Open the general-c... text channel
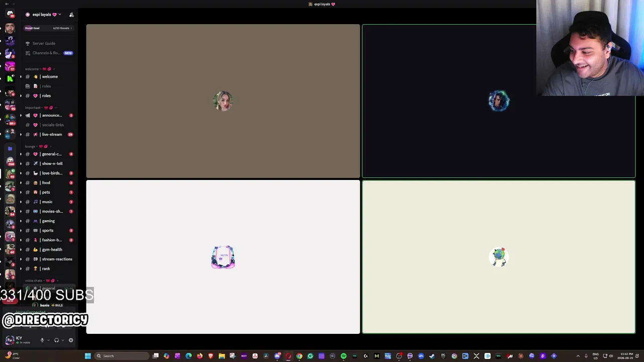 (48, 154)
